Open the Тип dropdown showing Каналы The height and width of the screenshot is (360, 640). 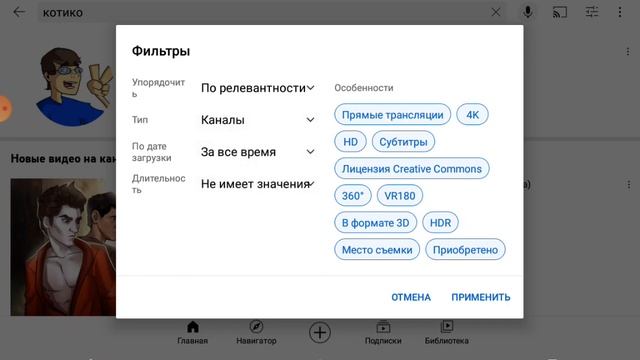[258, 120]
